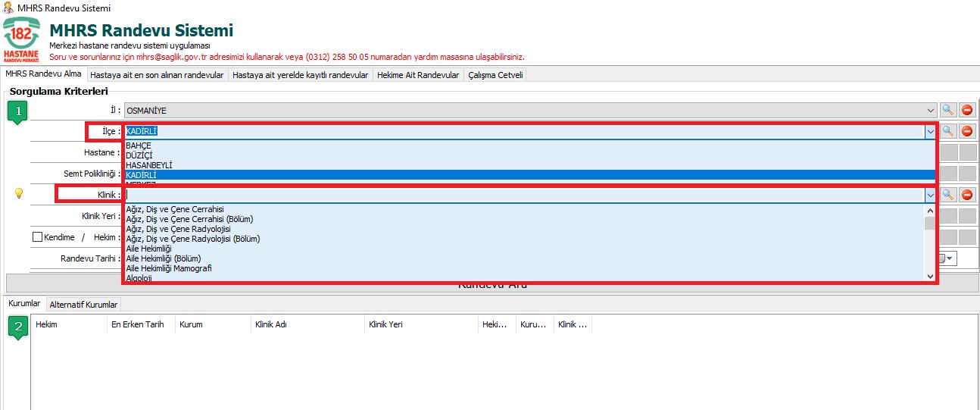Switch to Alternatif Kurumlar tab
This screenshot has width=980, height=410.
(x=83, y=305)
